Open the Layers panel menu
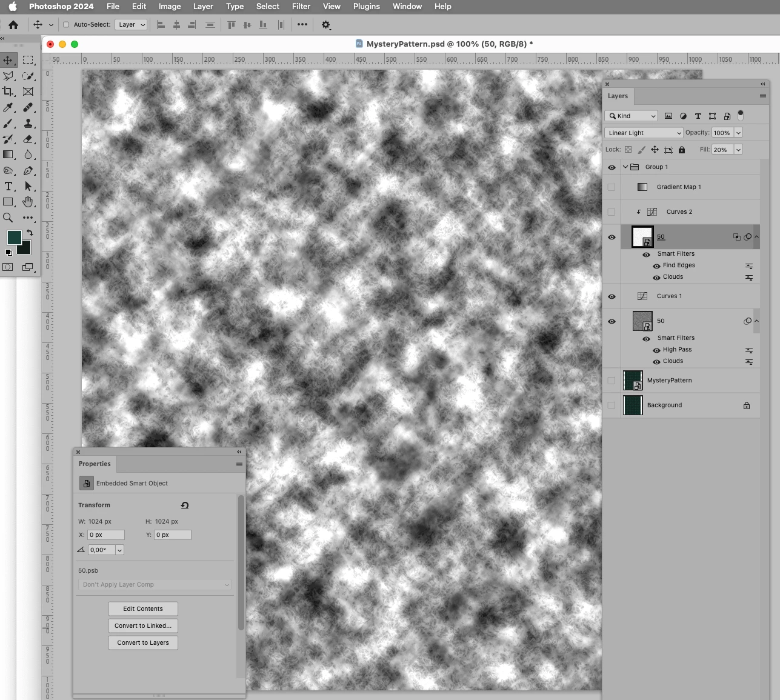Image resolution: width=780 pixels, height=700 pixels. tap(763, 96)
